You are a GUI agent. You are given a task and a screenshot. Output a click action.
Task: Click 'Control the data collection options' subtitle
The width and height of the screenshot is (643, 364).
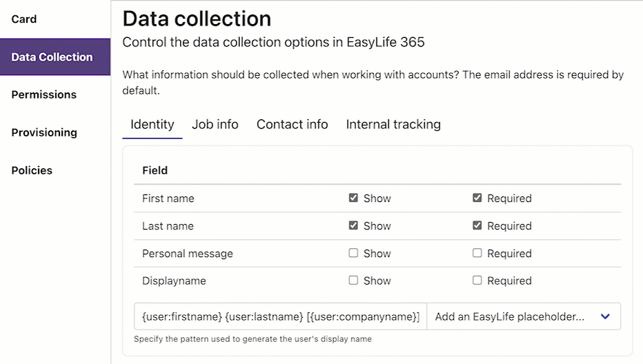pyautogui.click(x=273, y=42)
